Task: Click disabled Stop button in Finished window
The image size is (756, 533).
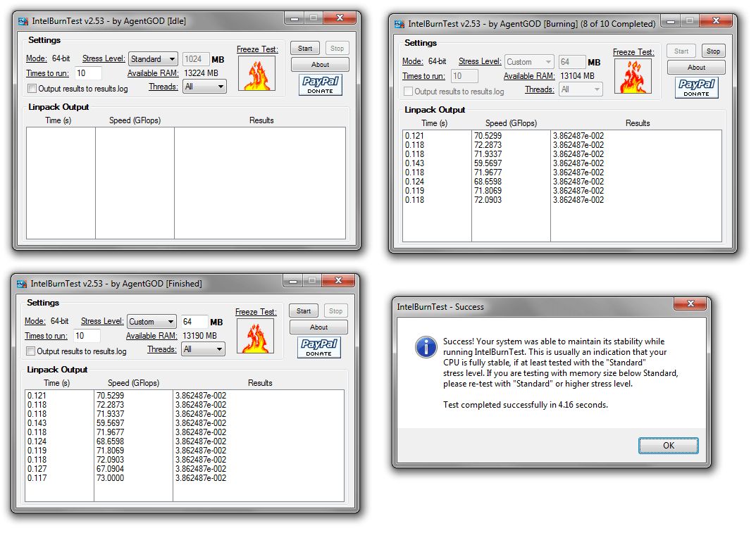Action: click(335, 311)
